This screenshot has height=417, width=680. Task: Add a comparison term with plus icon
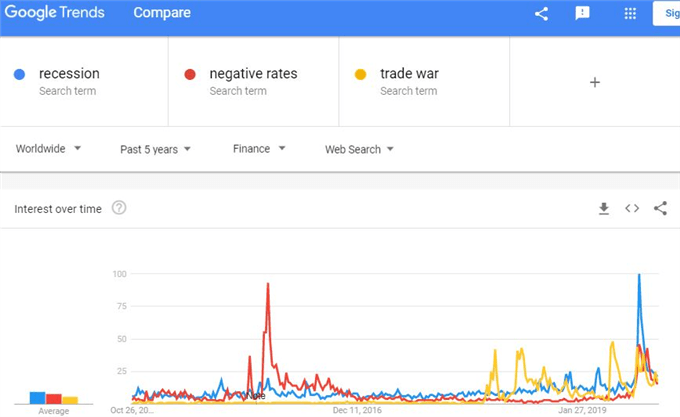[595, 82]
